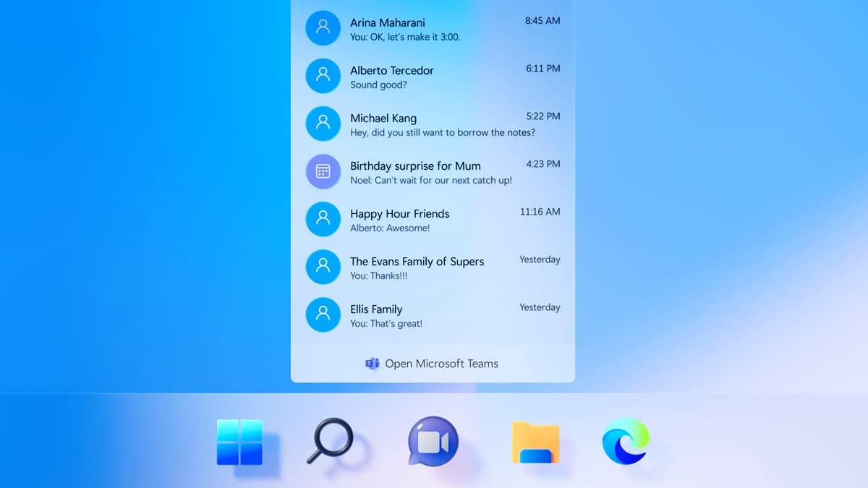The width and height of the screenshot is (868, 488).
Task: Open the Windows Start menu
Action: (239, 442)
